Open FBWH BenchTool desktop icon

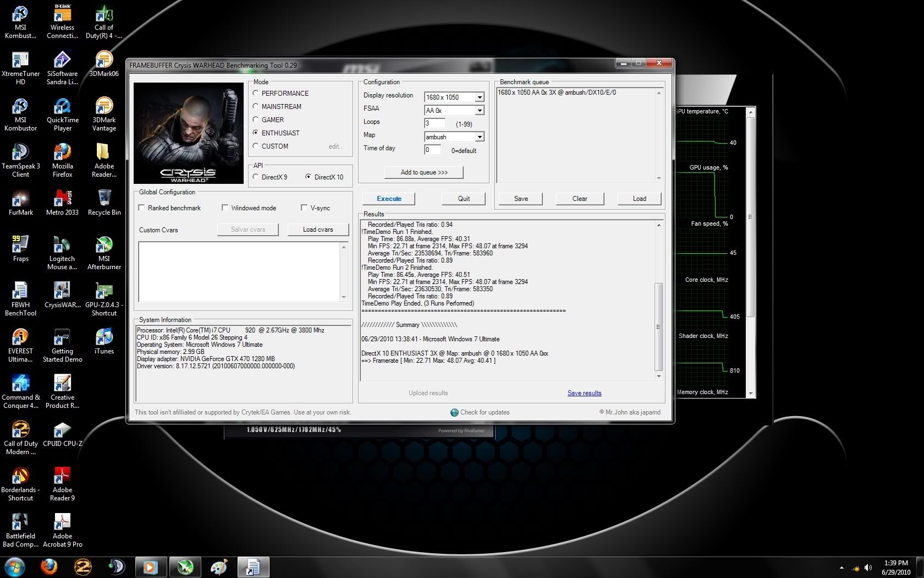(20, 299)
